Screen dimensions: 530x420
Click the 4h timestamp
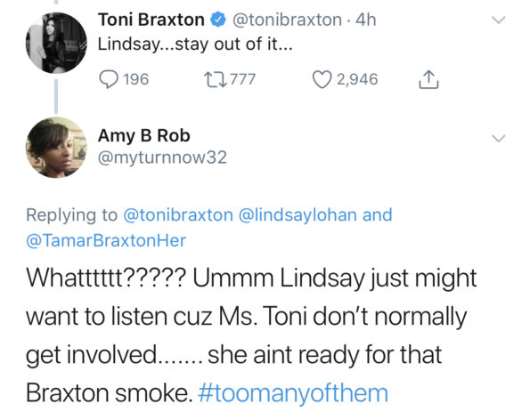click(x=366, y=20)
